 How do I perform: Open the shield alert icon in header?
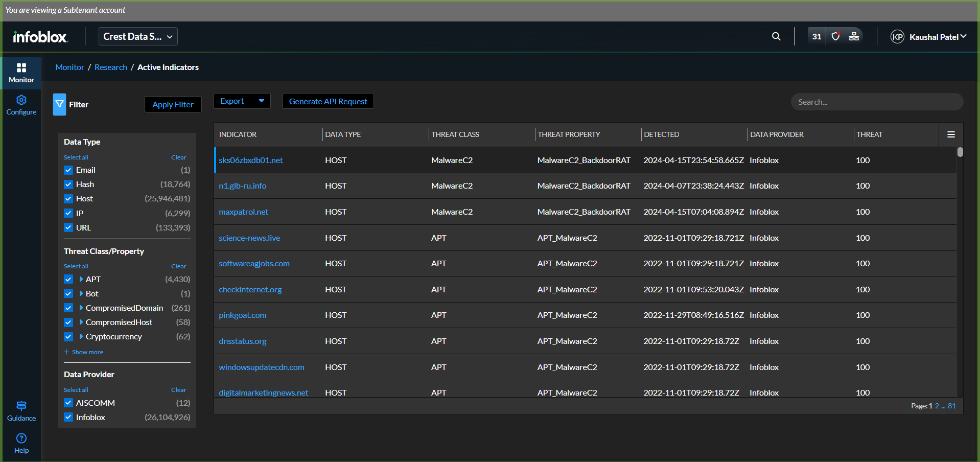[x=836, y=36]
